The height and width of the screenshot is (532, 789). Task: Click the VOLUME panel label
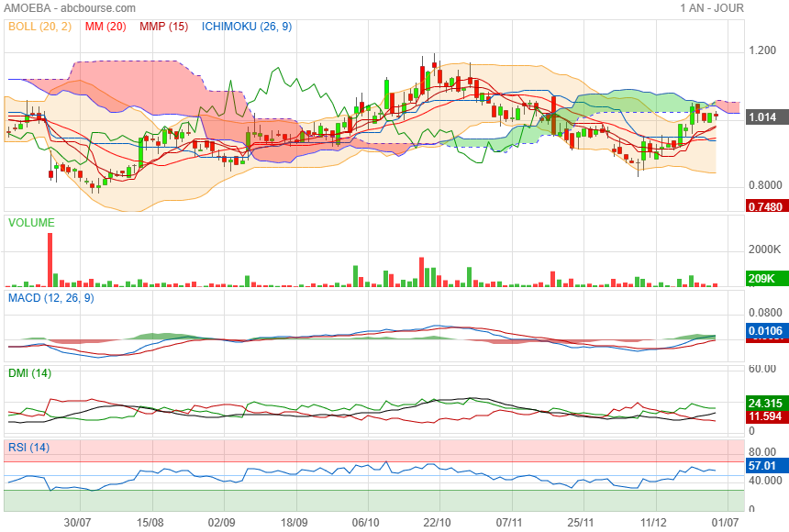31,223
